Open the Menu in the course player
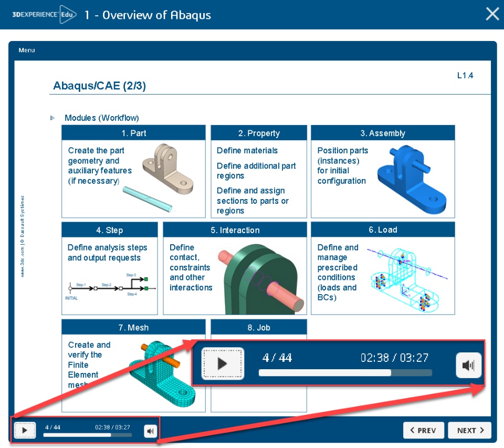 pyautogui.click(x=27, y=50)
